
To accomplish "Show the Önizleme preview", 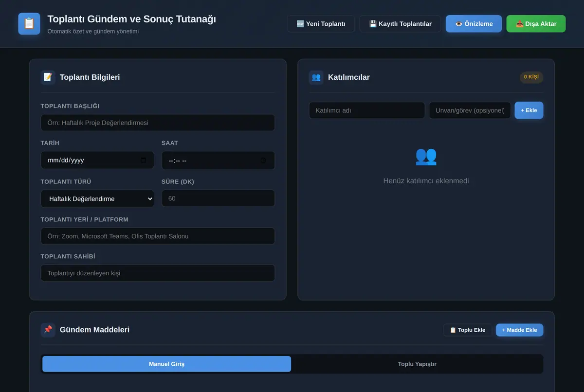I will (x=474, y=24).
